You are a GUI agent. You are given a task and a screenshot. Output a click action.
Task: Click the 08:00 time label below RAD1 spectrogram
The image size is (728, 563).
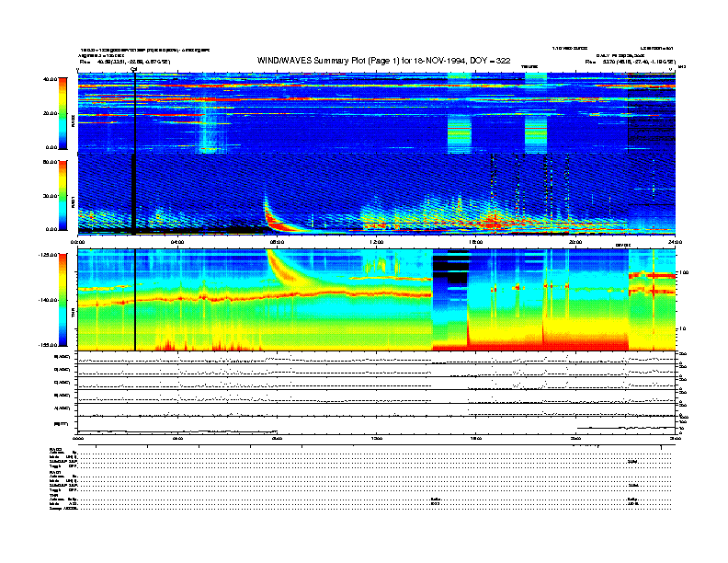click(x=277, y=242)
